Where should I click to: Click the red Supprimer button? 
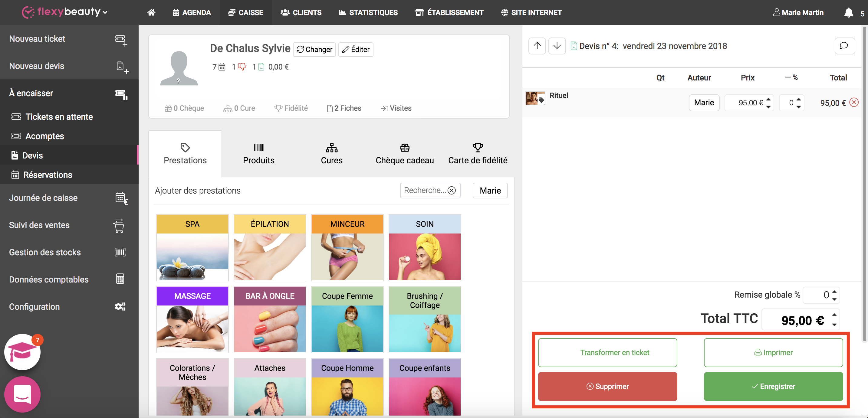point(607,386)
